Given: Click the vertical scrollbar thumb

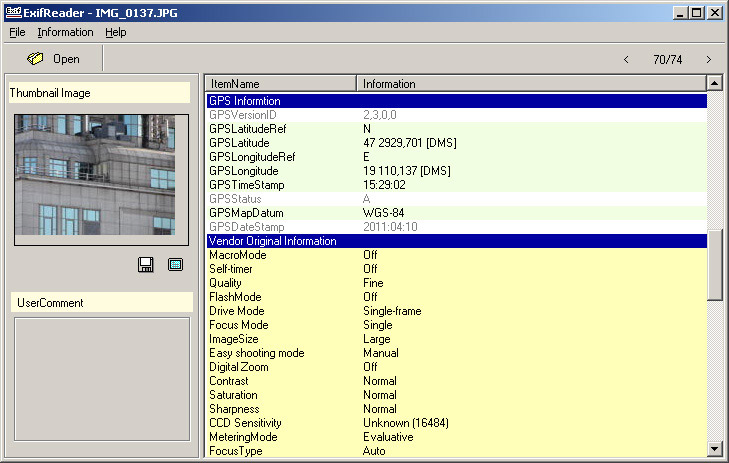Looking at the screenshot, I should point(715,265).
